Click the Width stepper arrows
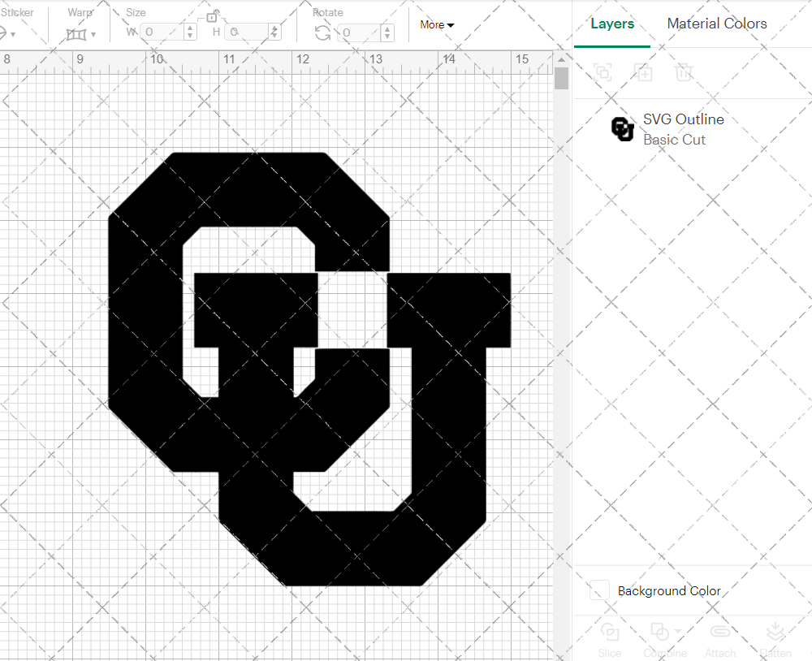812x661 pixels. [x=190, y=32]
